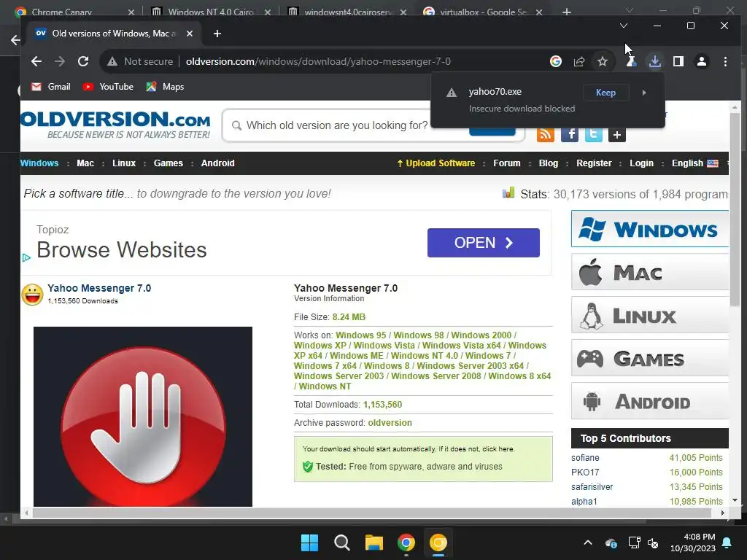The width and height of the screenshot is (747, 560).
Task: Open the Login link
Action: (641, 163)
